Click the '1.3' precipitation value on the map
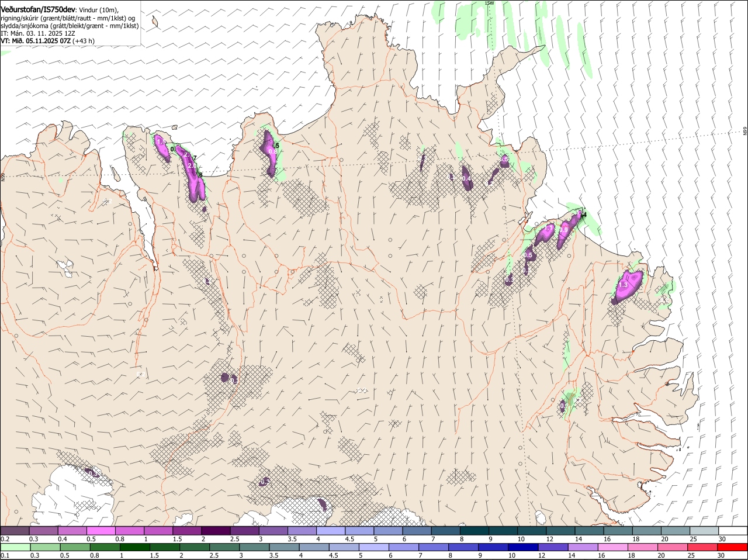The width and height of the screenshot is (748, 560). (x=623, y=285)
